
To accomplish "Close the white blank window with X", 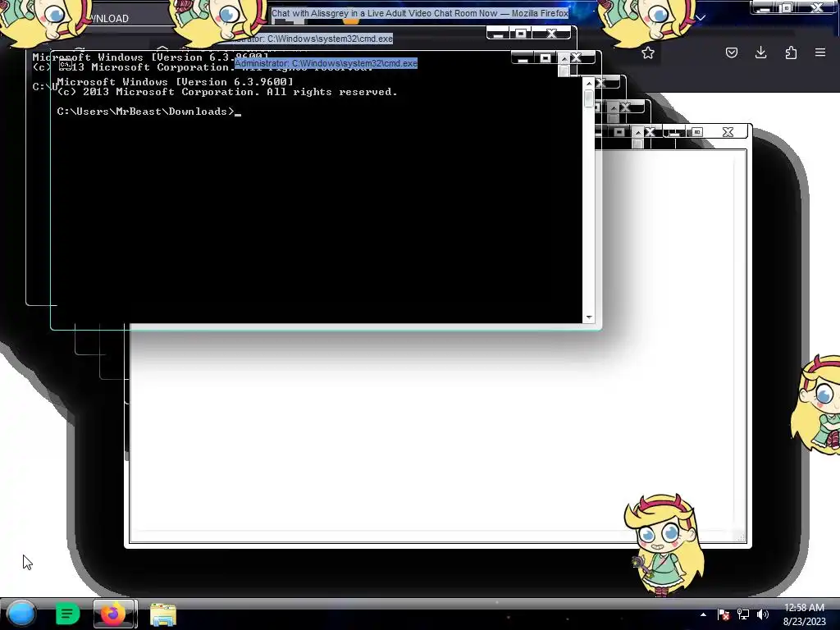I will 728,132.
